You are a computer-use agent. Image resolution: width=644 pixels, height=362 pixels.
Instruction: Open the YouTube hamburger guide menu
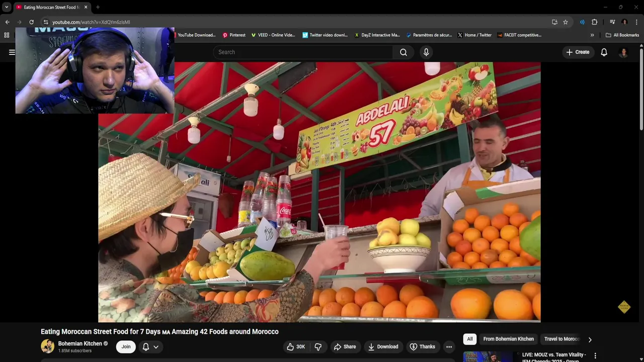(x=12, y=52)
